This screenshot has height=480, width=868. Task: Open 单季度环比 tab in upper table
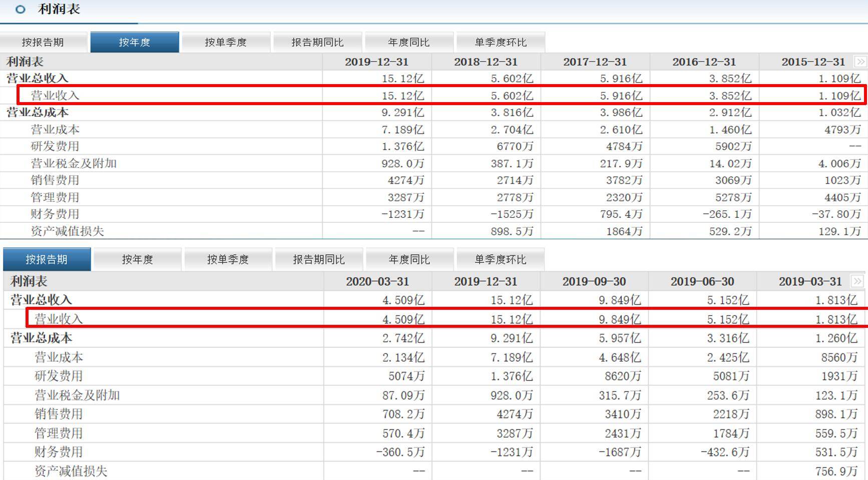tap(501, 42)
